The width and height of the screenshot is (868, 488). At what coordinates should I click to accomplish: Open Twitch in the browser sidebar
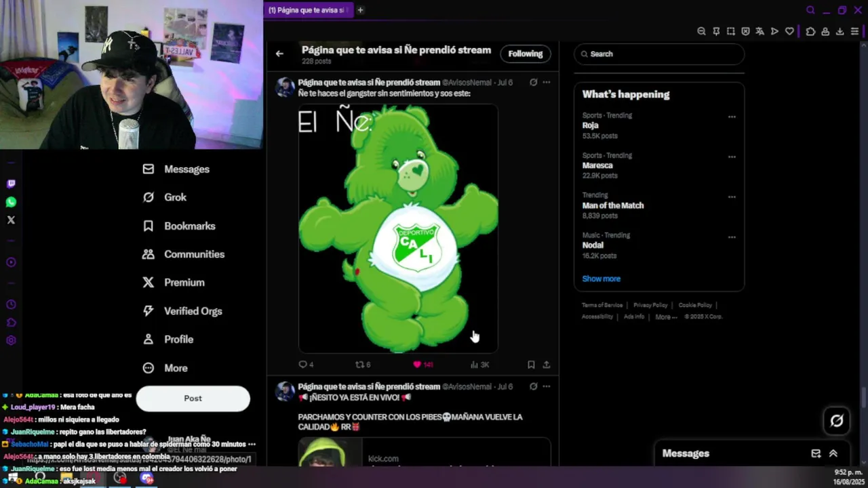point(11,184)
